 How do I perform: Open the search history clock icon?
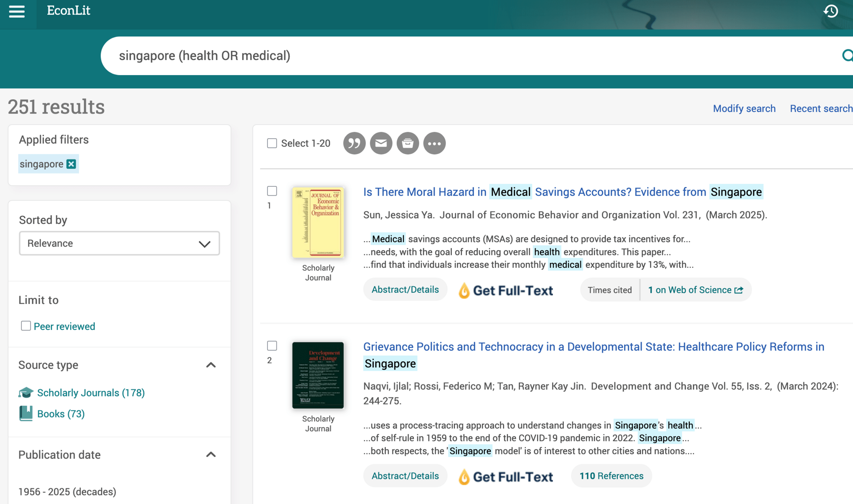831,11
